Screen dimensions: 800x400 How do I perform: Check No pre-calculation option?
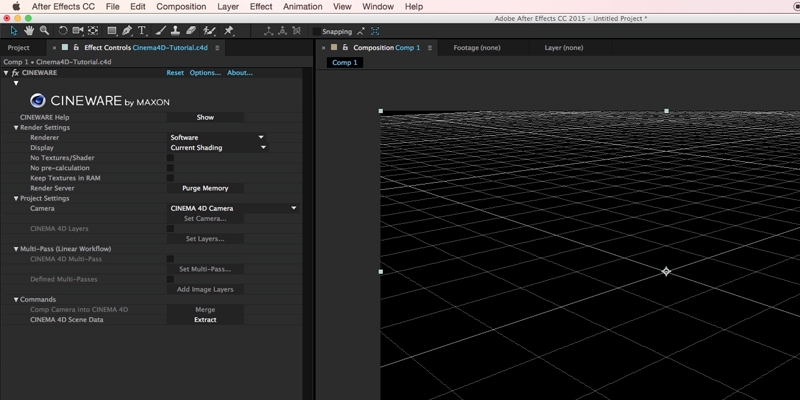[x=170, y=168]
